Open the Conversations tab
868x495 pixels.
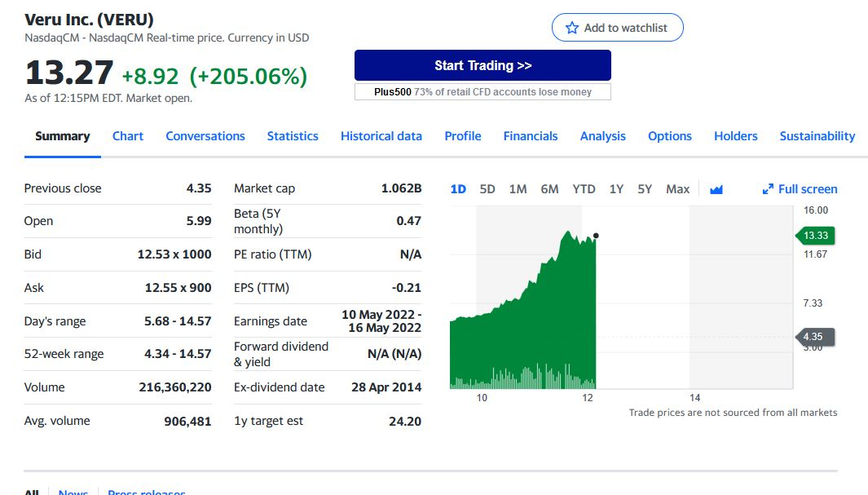[205, 136]
